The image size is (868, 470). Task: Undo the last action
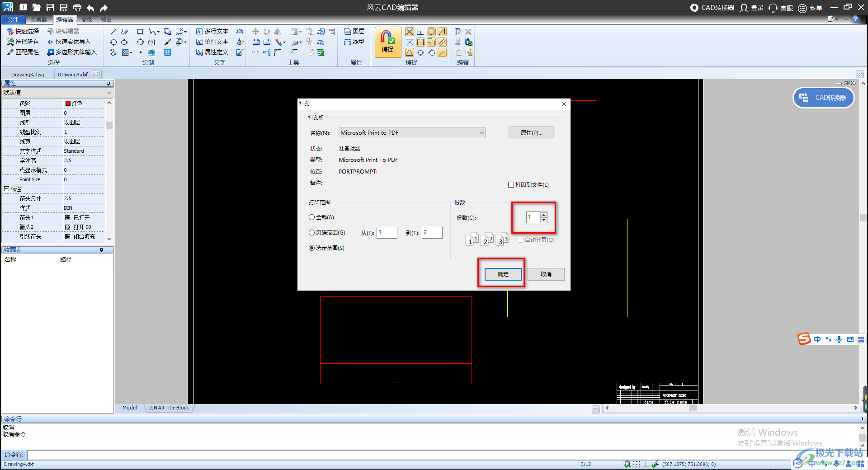point(90,7)
